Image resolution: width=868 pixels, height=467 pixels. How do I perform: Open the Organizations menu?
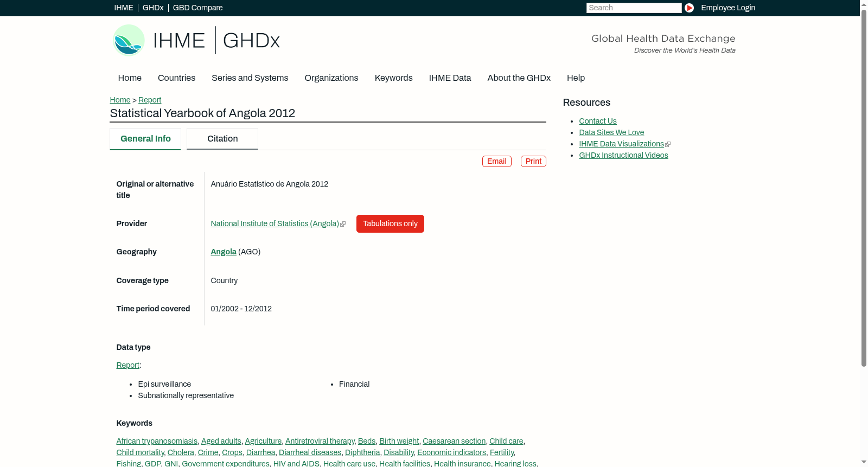(x=331, y=78)
